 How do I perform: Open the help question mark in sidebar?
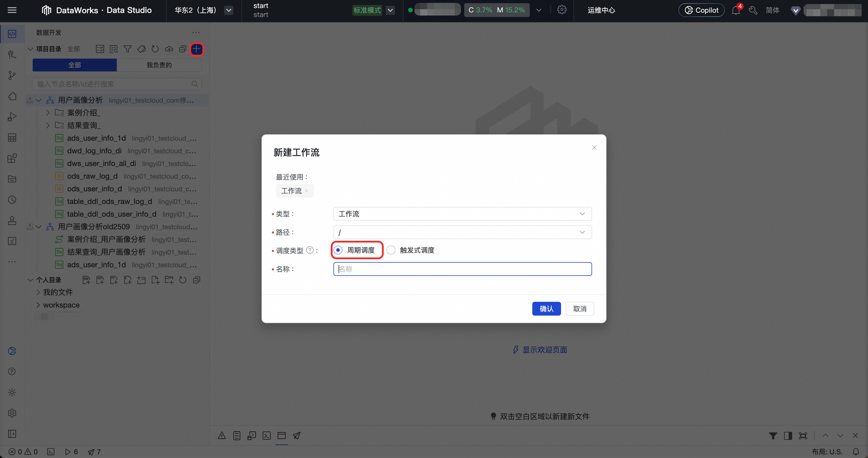(12, 371)
